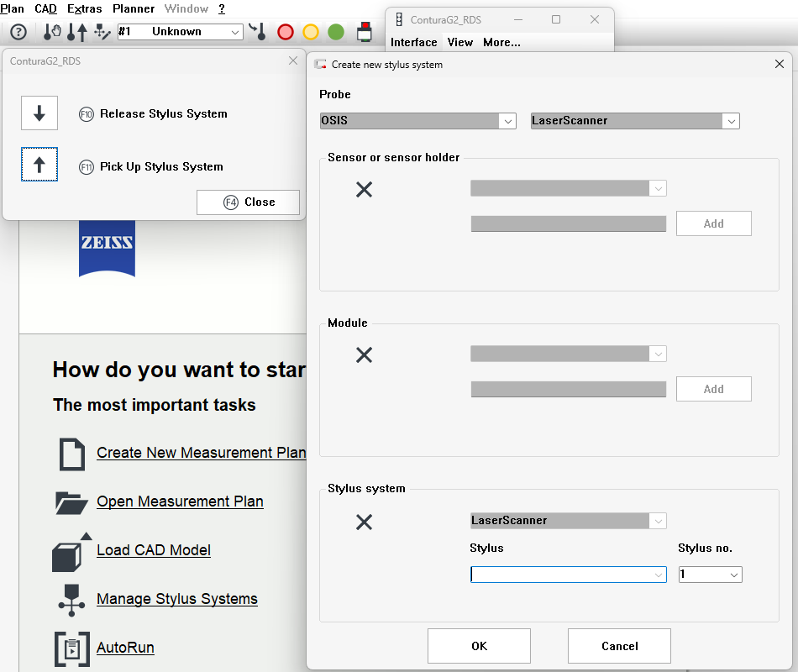Click the help question mark icon
The height and width of the screenshot is (672, 798).
pos(18,32)
